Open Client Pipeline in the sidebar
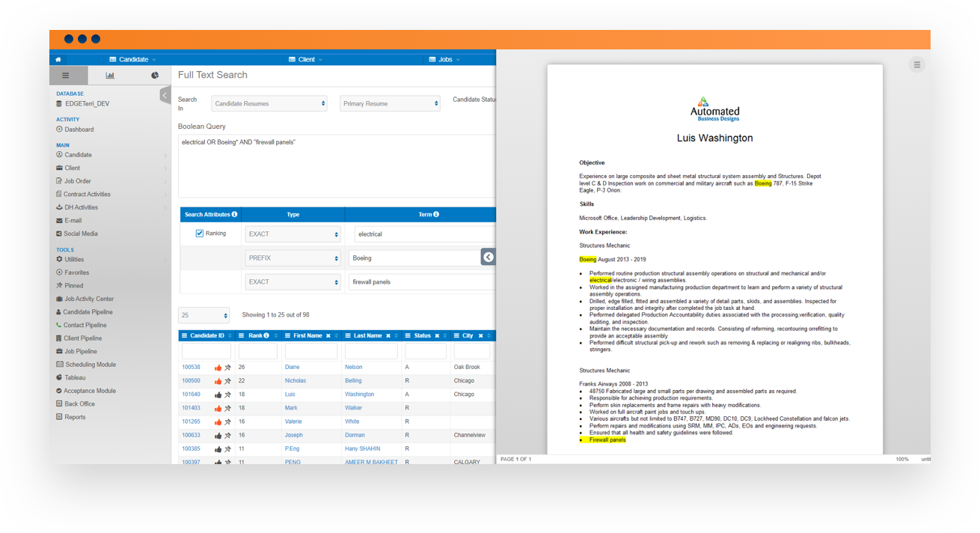The width and height of the screenshot is (980, 533). coord(79,338)
